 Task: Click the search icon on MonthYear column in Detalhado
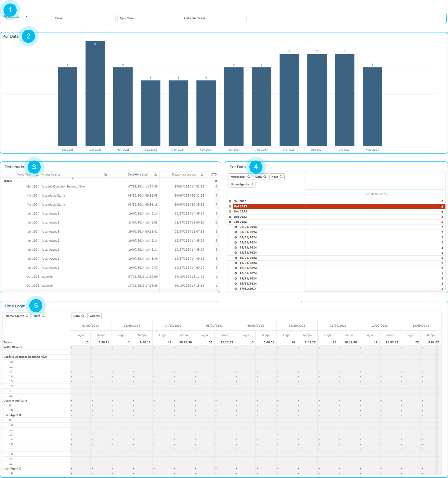click(x=37, y=175)
